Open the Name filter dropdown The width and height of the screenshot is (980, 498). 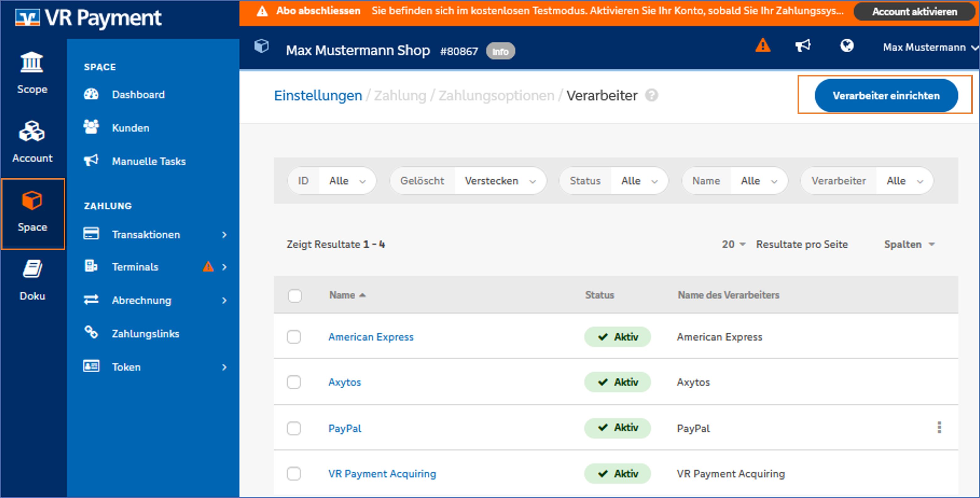735,181
